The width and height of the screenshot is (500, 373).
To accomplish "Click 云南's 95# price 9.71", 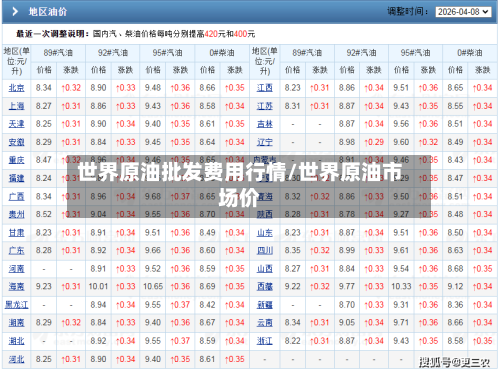I will 401,323.
